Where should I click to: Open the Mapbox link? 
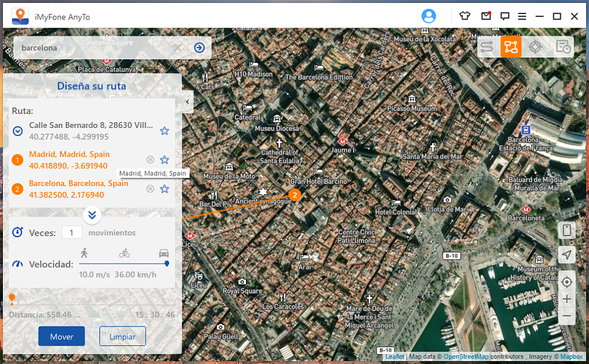pyautogui.click(x=571, y=356)
